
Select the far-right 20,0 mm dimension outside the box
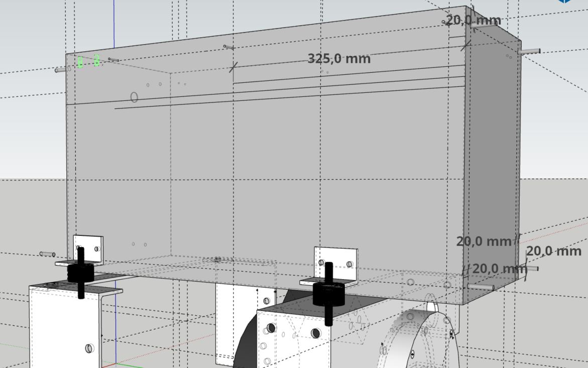pos(553,251)
